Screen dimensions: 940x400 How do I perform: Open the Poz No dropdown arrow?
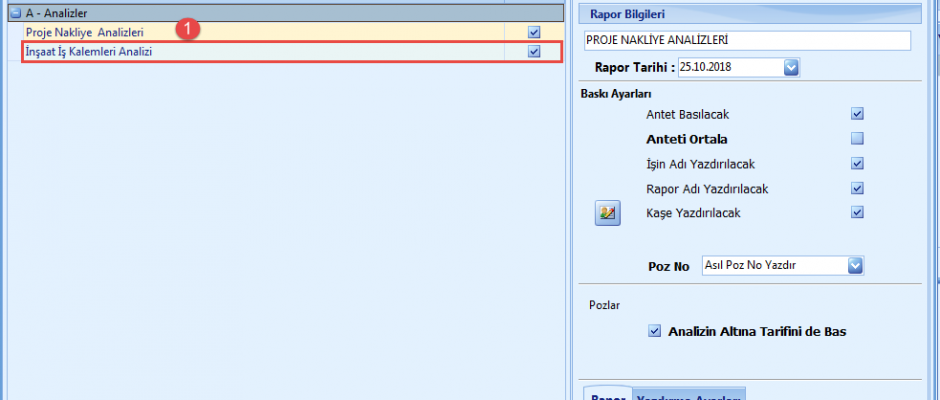click(x=855, y=265)
